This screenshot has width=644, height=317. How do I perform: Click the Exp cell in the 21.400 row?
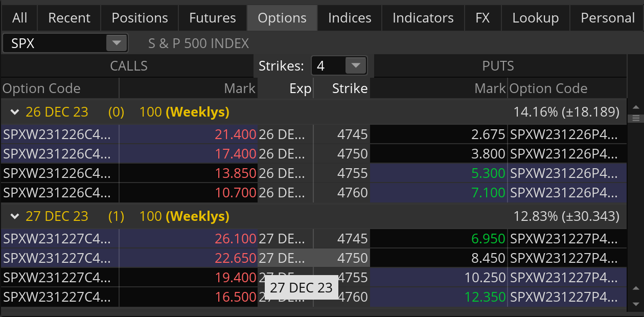[x=285, y=134]
